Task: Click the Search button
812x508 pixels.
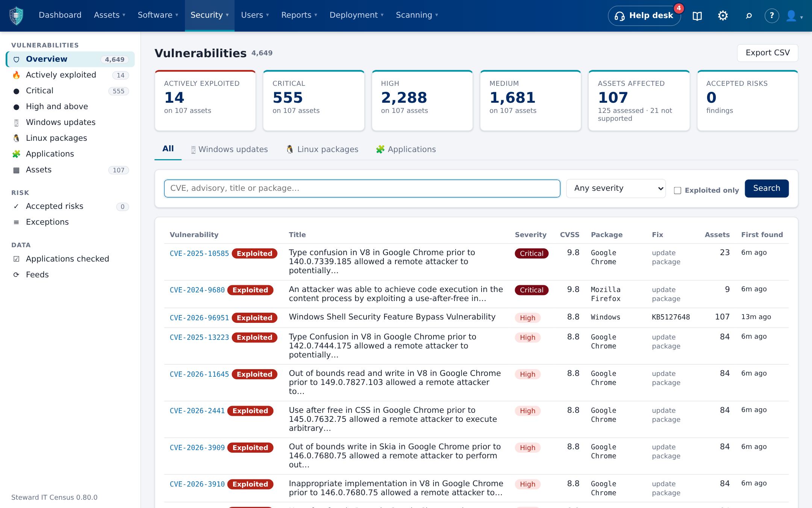Action: click(x=767, y=188)
